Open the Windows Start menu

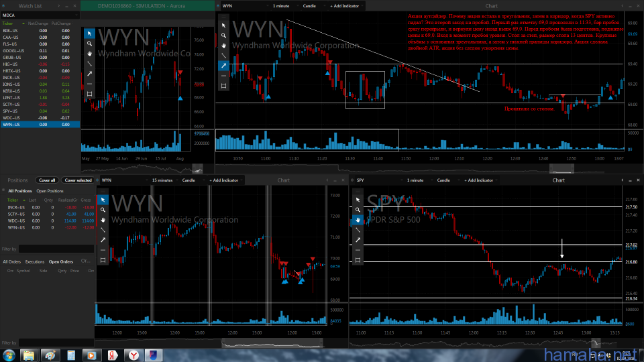(9, 355)
